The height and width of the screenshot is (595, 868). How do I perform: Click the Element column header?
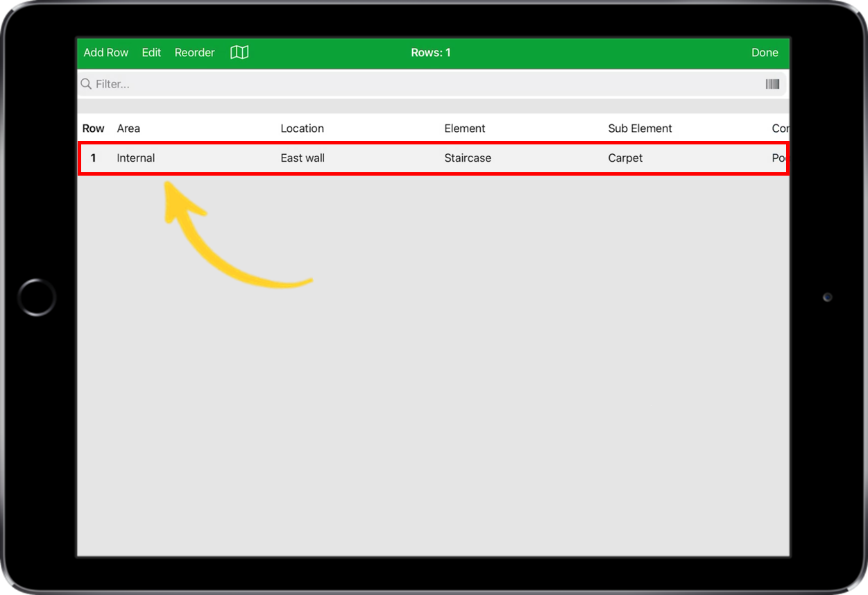(x=465, y=128)
